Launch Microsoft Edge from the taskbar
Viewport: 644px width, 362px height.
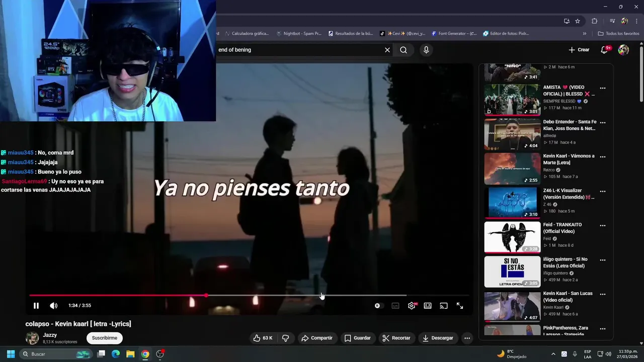pyautogui.click(x=116, y=354)
